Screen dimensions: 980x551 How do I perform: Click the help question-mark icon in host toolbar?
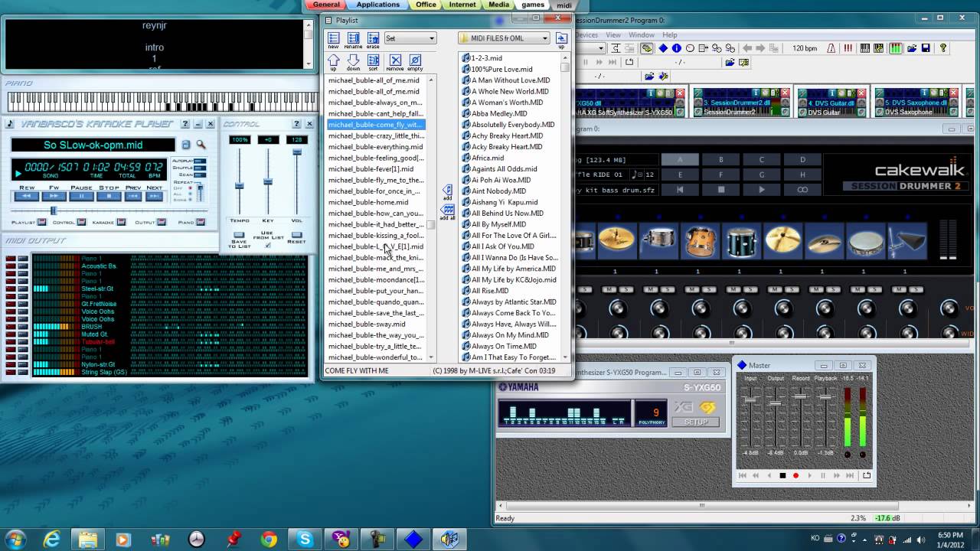(943, 48)
